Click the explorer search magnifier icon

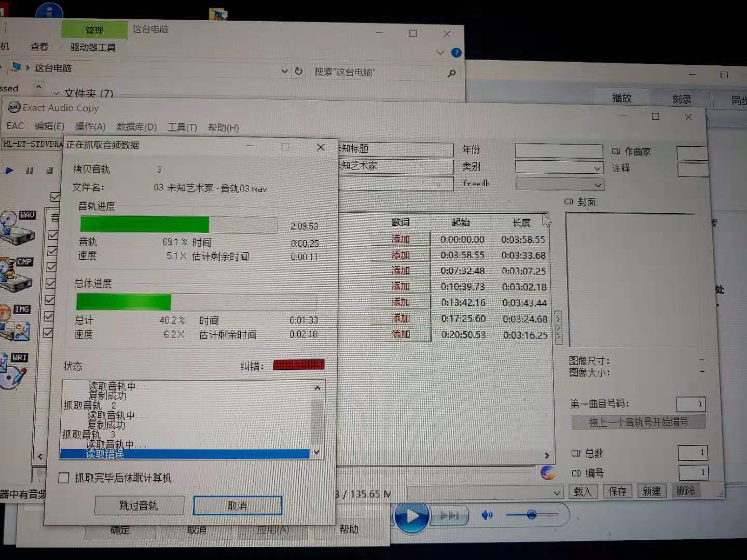point(451,73)
